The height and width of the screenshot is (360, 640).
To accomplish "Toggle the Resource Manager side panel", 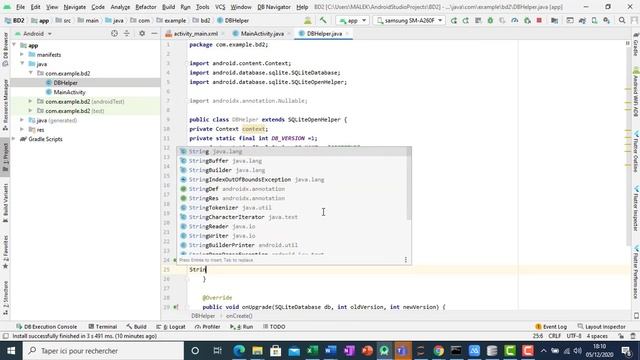I will point(5,104).
